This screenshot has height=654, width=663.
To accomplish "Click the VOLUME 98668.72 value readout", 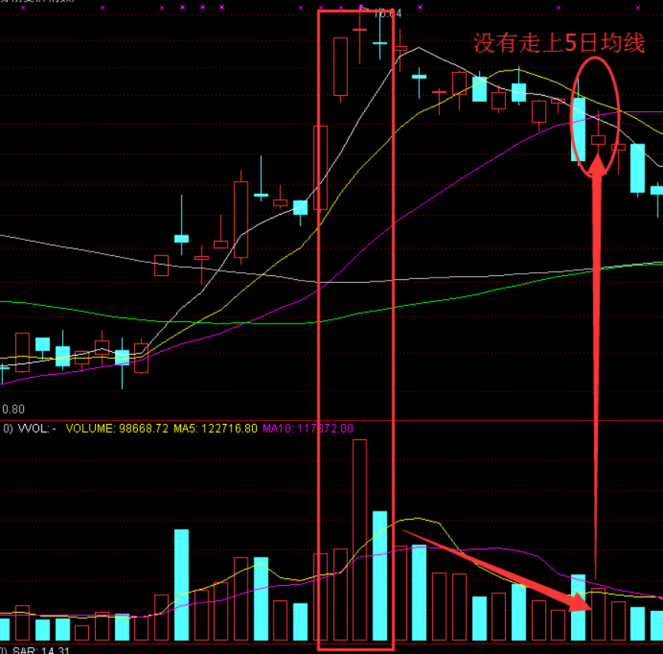I will (112, 428).
